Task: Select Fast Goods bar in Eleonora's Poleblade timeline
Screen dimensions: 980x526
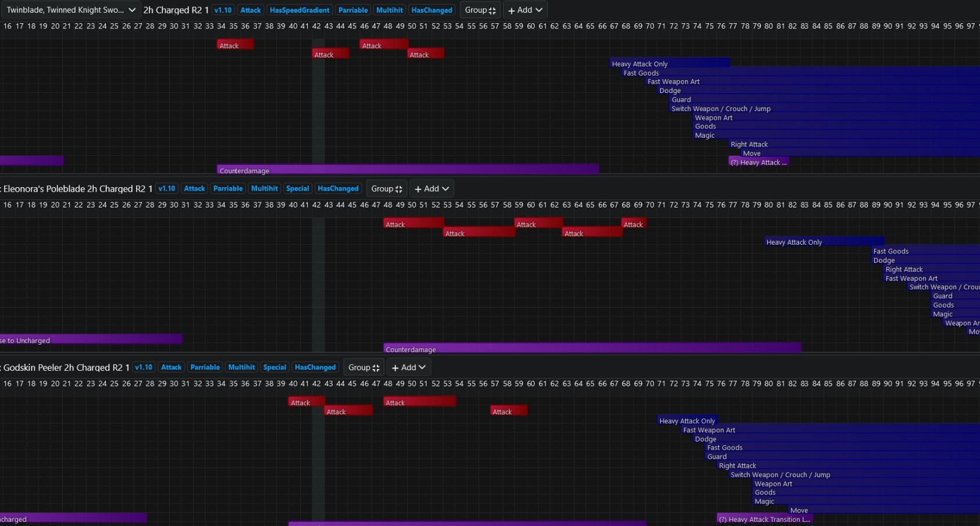Action: point(926,251)
